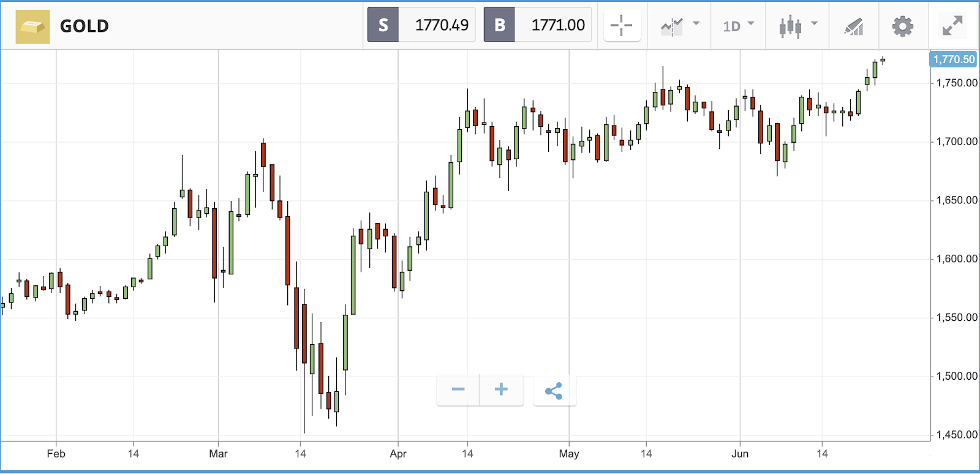The image size is (980, 474).
Task: Zoom in with the plus button
Action: coord(501,389)
